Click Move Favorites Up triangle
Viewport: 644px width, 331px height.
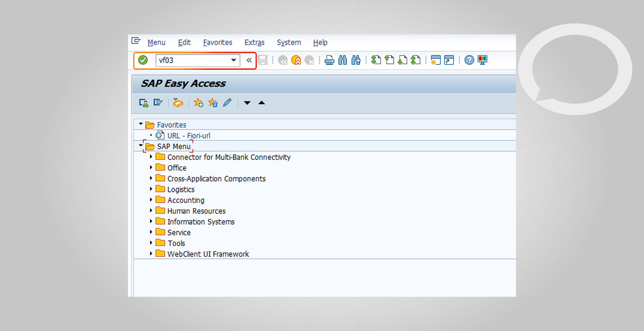pyautogui.click(x=262, y=103)
